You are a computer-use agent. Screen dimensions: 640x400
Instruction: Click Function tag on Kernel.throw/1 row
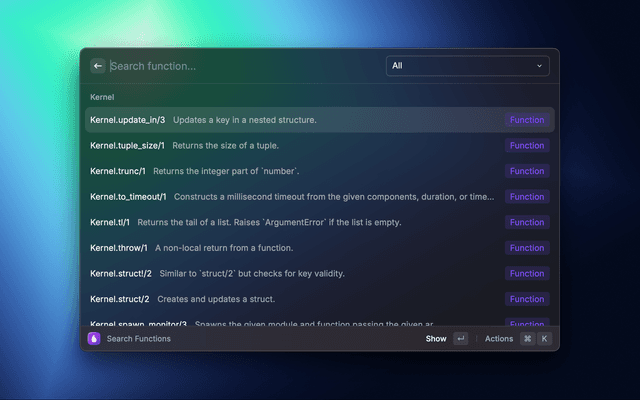point(526,248)
